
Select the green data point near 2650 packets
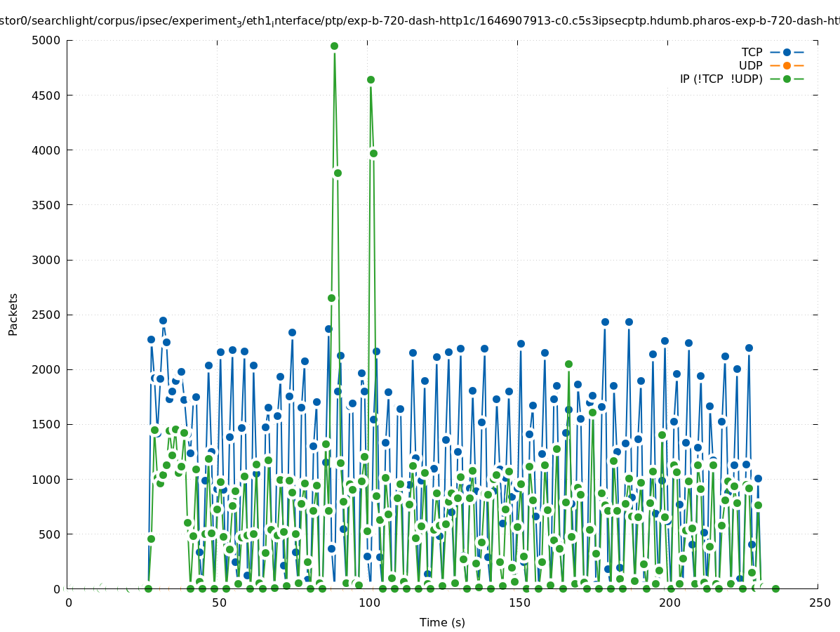pyautogui.click(x=331, y=298)
